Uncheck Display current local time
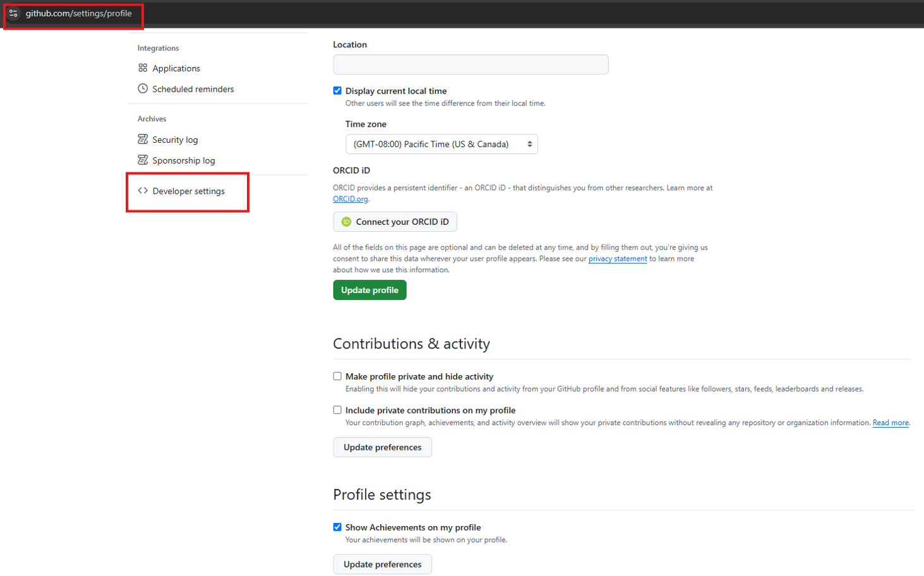The image size is (924, 576). pyautogui.click(x=337, y=91)
